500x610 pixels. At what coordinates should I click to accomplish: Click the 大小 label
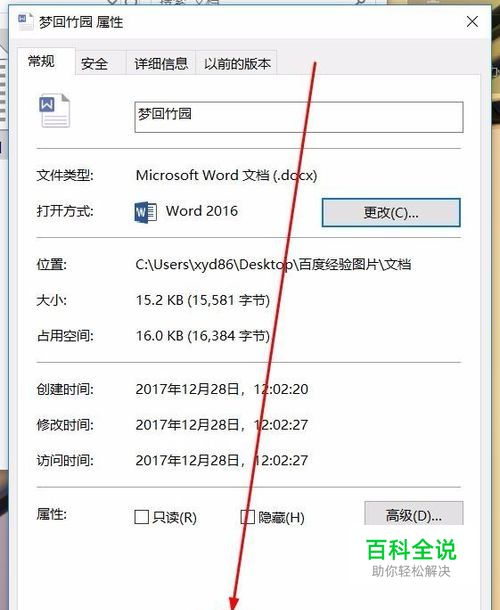click(52, 300)
